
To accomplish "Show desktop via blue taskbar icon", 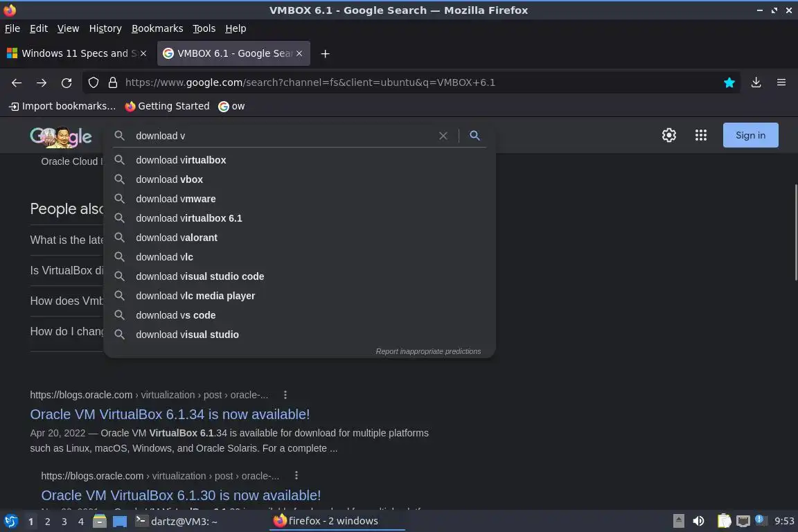I will pyautogui.click(x=120, y=522).
